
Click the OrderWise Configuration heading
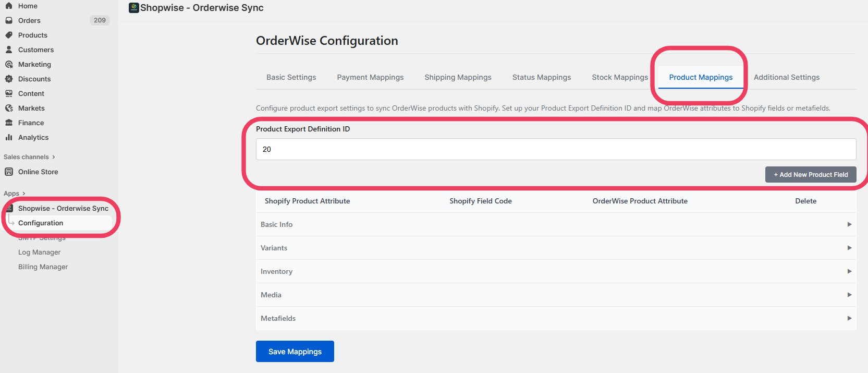point(327,41)
